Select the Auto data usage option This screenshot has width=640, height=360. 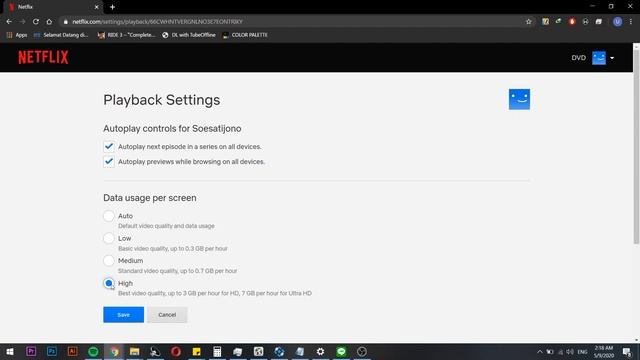tap(109, 216)
